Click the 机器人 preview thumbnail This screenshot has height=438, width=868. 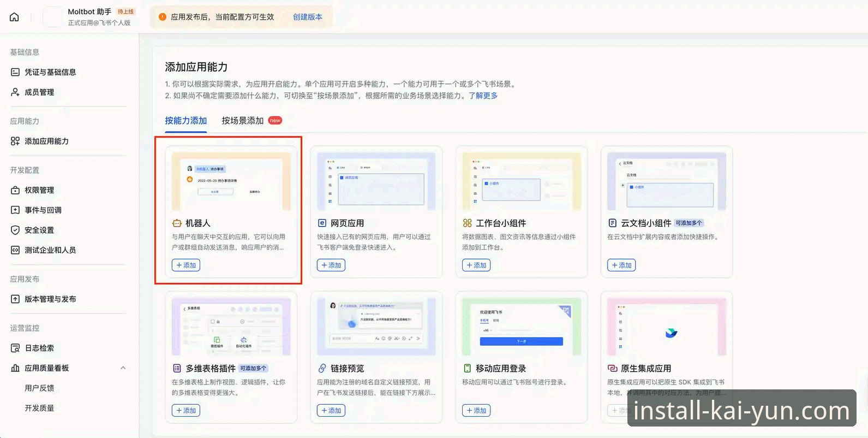click(231, 181)
